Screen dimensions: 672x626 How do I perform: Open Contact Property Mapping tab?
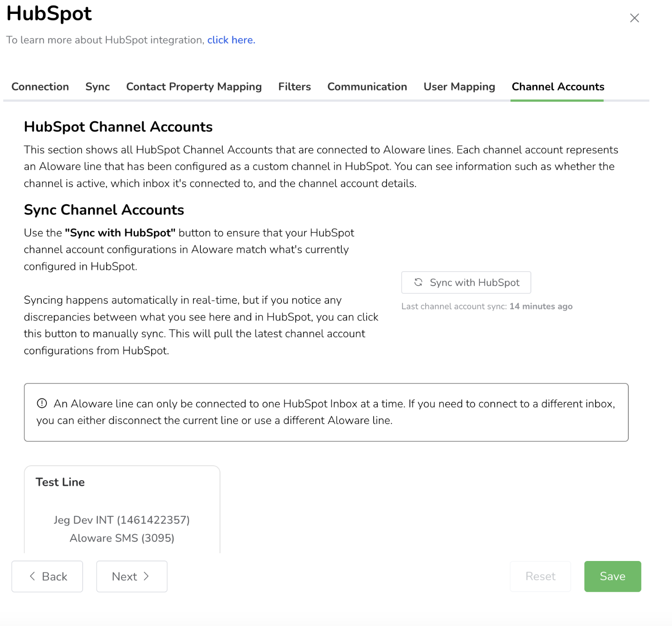[194, 87]
